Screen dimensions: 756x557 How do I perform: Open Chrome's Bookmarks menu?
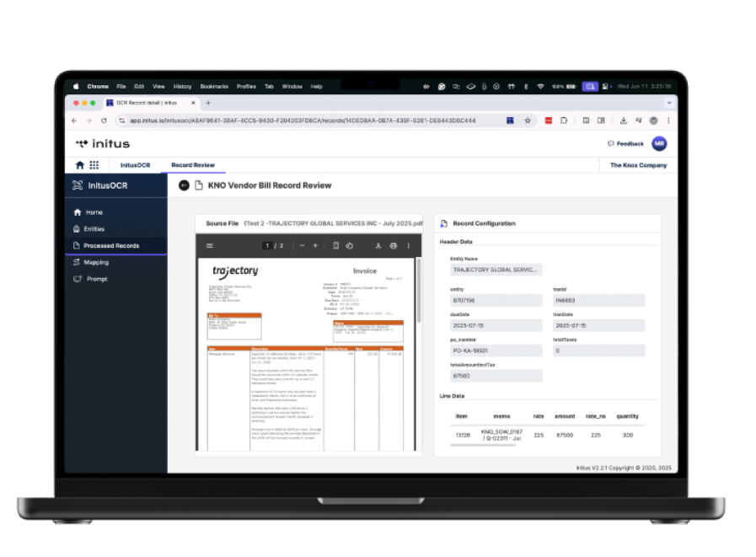[214, 86]
